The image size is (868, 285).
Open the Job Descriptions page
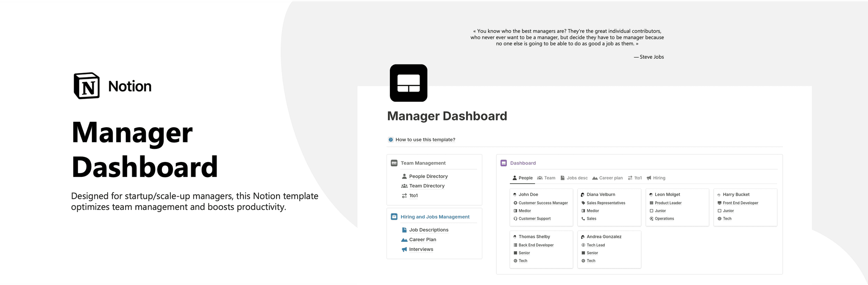point(428,230)
